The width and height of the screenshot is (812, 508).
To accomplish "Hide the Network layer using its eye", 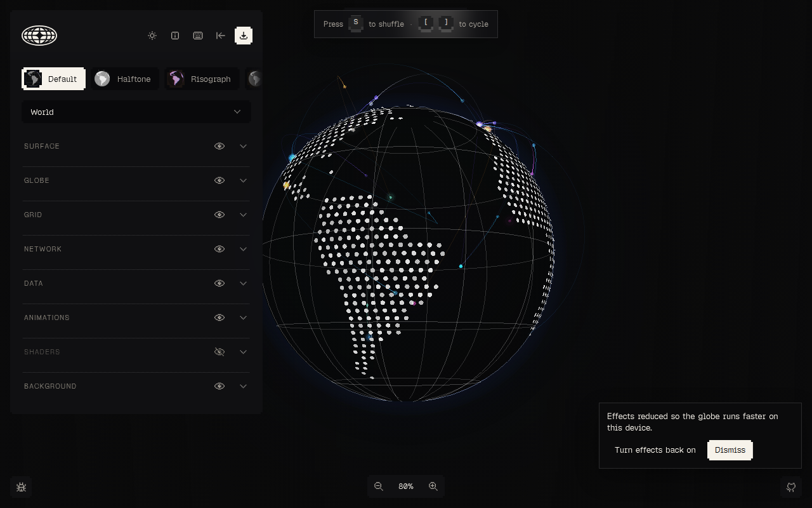I will click(x=219, y=249).
